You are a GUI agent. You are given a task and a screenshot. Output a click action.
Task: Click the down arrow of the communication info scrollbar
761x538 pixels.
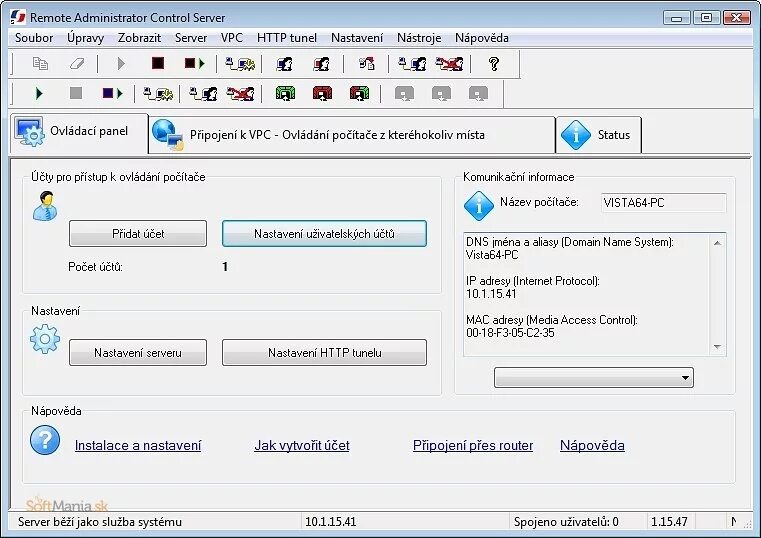[x=717, y=347]
